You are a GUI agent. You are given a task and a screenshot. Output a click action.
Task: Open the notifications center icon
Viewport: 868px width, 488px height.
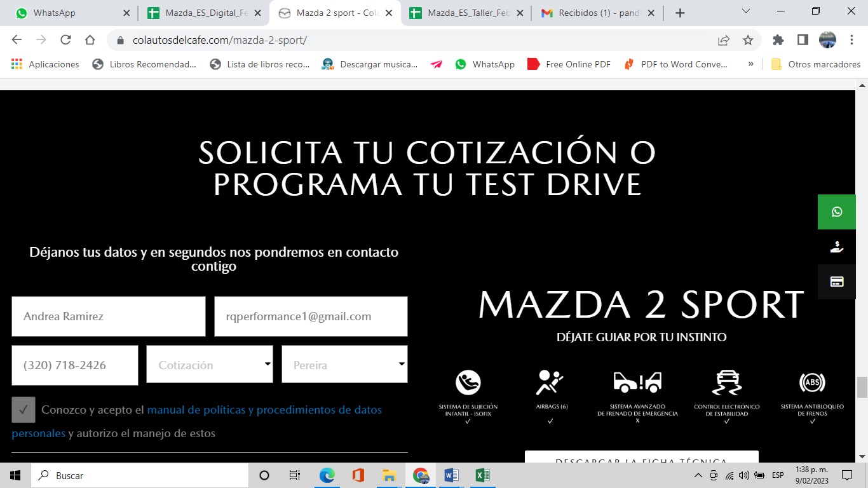tap(846, 475)
